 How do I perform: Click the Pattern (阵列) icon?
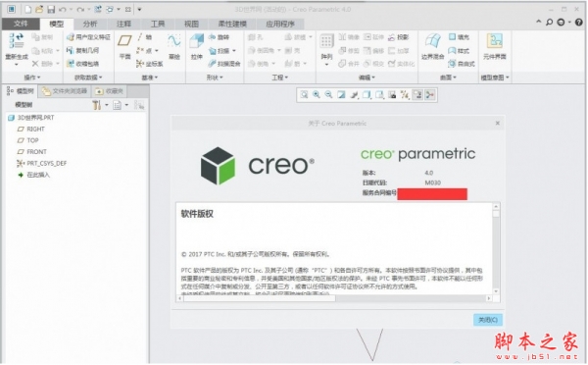(326, 41)
